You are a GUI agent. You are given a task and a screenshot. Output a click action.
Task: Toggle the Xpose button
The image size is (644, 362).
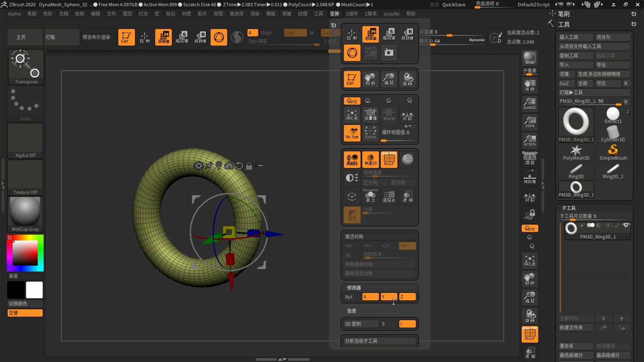pos(370,133)
